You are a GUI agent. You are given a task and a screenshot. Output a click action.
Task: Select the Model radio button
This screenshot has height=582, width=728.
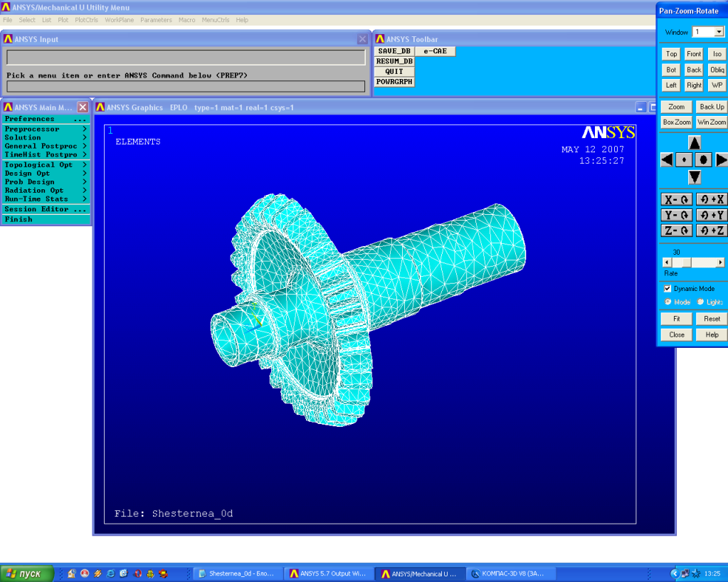(668, 302)
